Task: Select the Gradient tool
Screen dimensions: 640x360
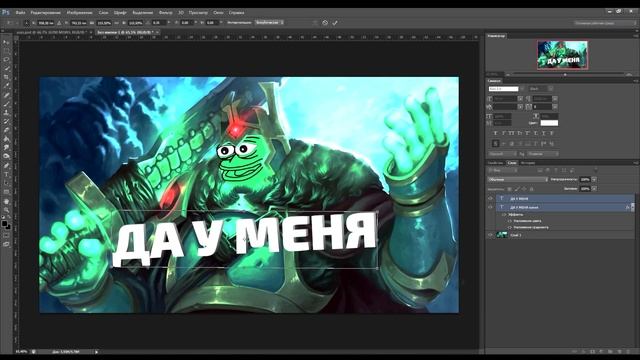Action: point(6,139)
